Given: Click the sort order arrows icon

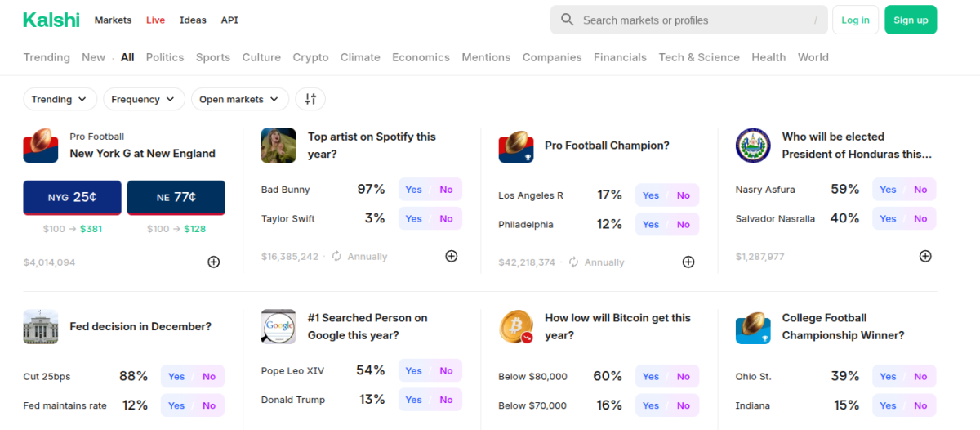Looking at the screenshot, I should [x=310, y=99].
